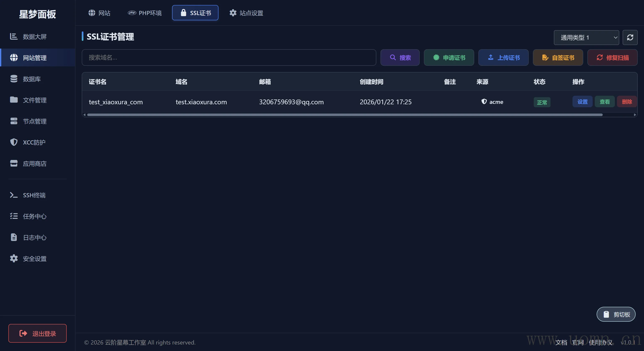The image size is (644, 351).
Task: Open 安全设置 gear icon in sidebar
Action: point(14,259)
